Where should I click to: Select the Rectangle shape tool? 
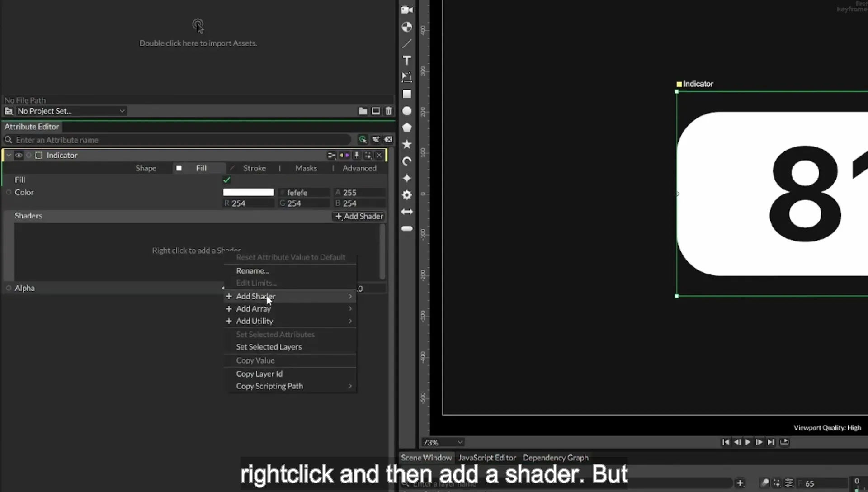click(407, 94)
